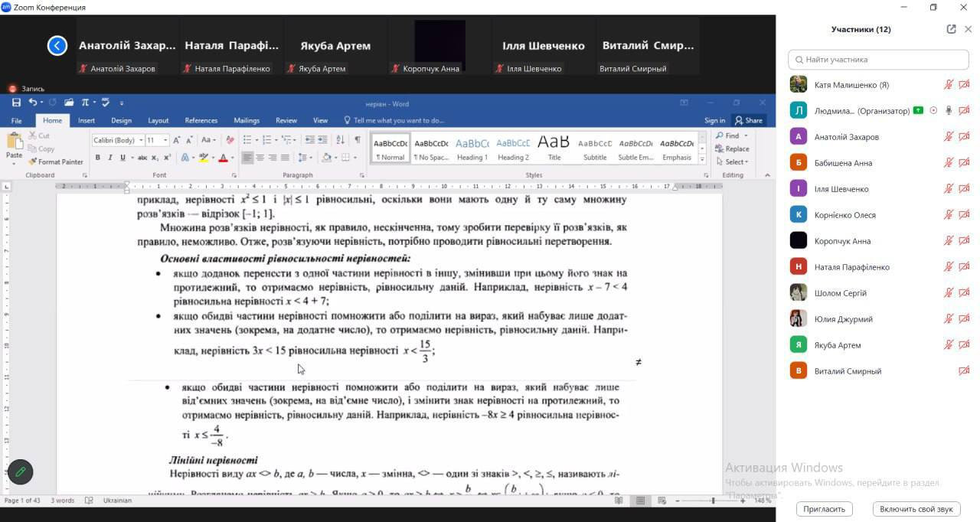Select the Format Painter tool
The image size is (980, 522).
pos(56,161)
